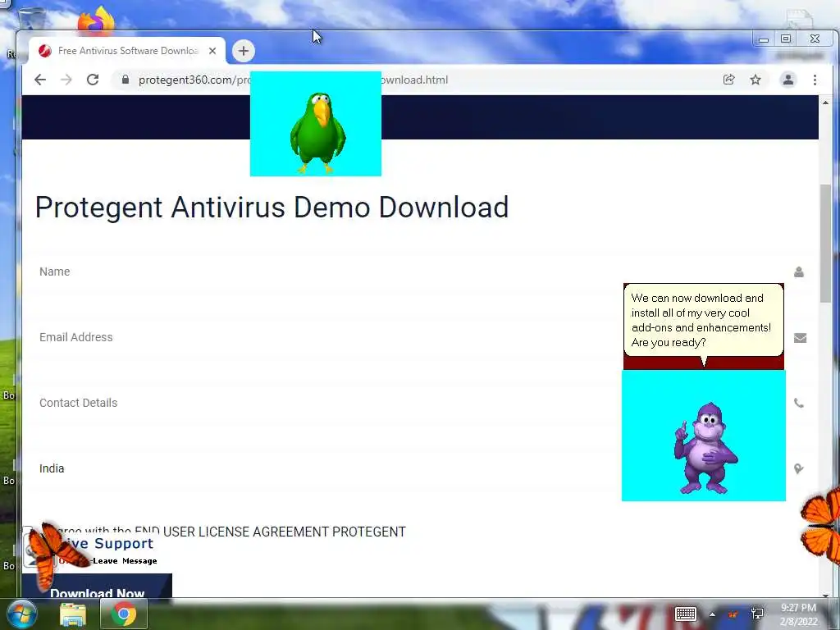840x630 pixels.
Task: Click the scrollbar down arrow
Action: tap(825, 595)
